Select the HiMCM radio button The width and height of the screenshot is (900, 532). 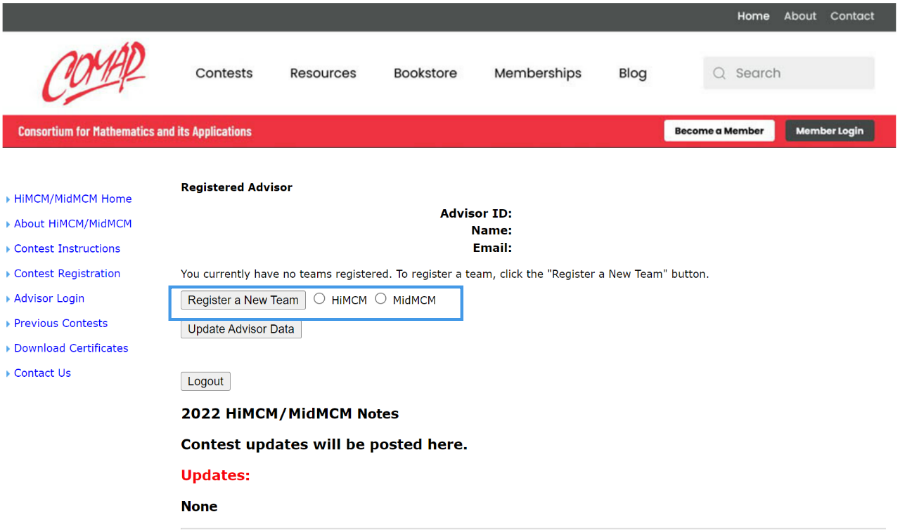click(x=320, y=298)
